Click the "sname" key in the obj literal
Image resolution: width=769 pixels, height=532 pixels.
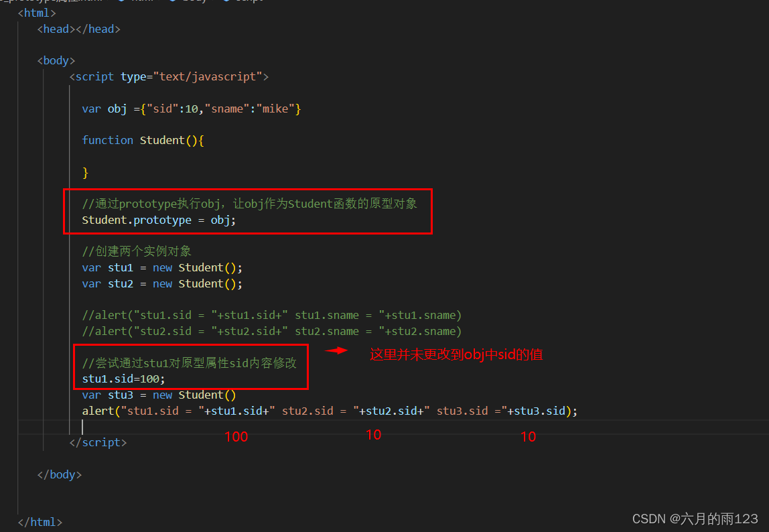[x=227, y=109]
